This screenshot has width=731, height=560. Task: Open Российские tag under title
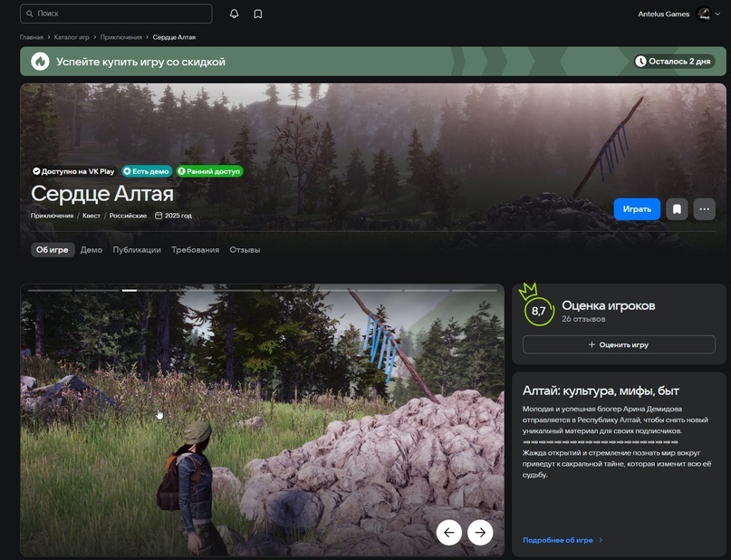click(x=128, y=216)
